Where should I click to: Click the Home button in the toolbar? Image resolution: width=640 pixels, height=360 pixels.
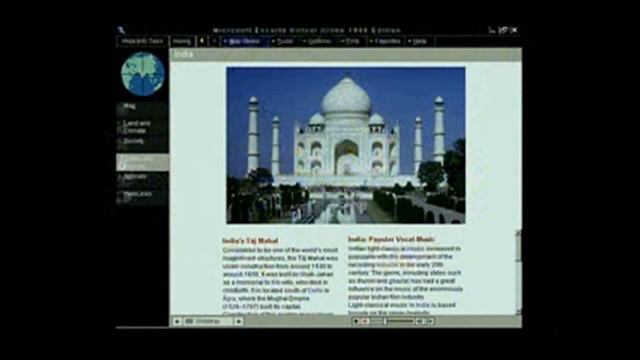[x=182, y=41]
